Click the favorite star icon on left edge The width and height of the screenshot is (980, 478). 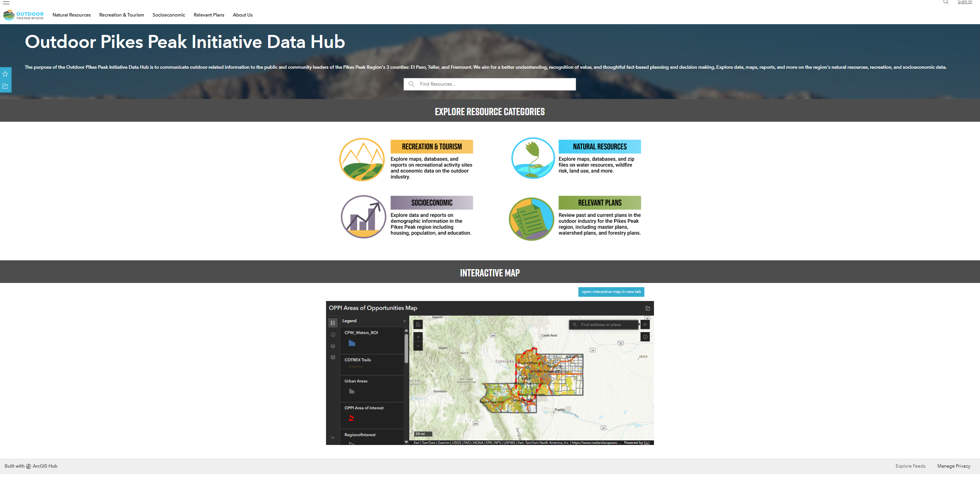(5, 74)
